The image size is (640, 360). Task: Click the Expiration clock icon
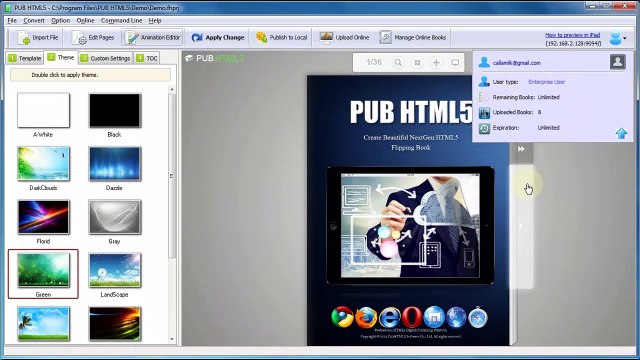(x=484, y=128)
